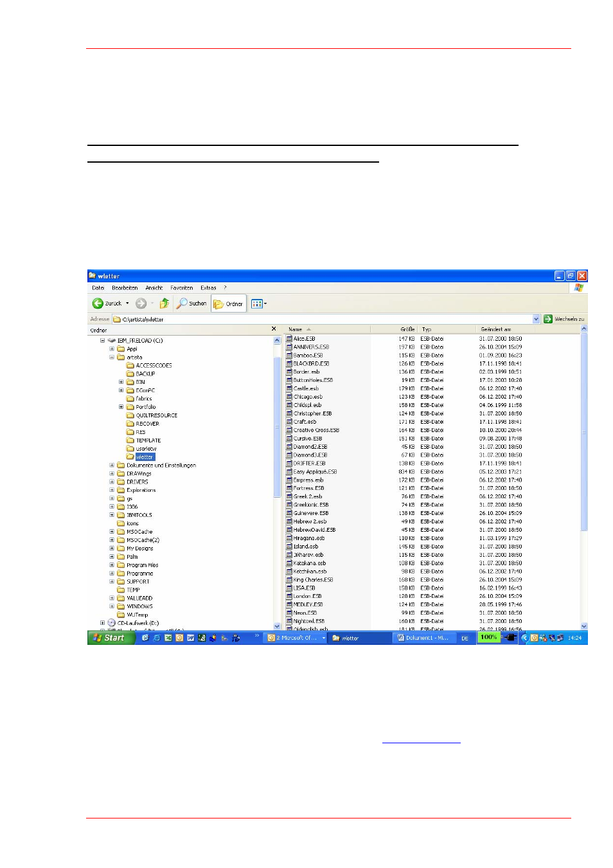
Task: Expand the Appl folder node
Action: [x=112, y=349]
